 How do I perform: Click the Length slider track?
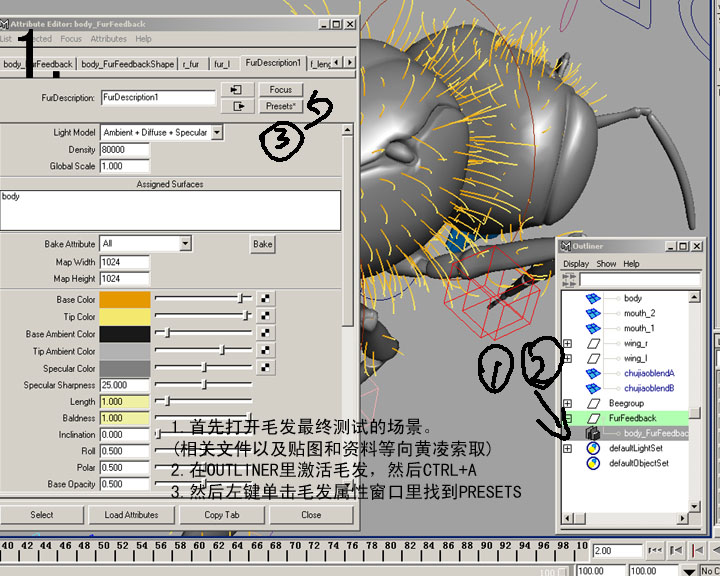[x=204, y=401]
